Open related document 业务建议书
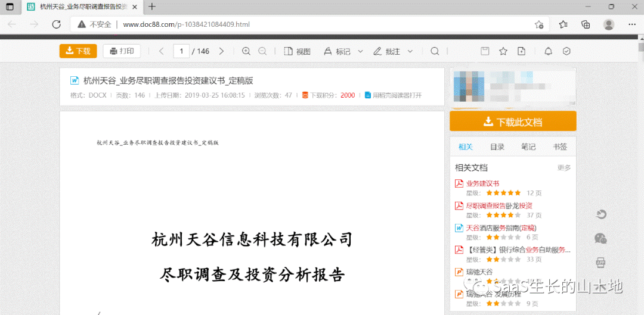The image size is (644, 315). pyautogui.click(x=482, y=183)
